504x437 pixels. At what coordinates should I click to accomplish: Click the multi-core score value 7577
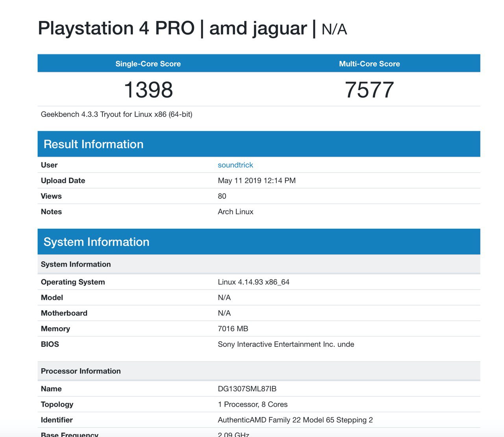[x=369, y=90]
